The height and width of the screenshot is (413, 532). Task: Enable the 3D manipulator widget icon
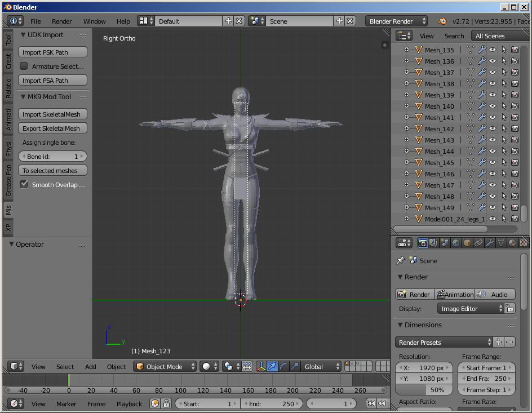click(261, 366)
